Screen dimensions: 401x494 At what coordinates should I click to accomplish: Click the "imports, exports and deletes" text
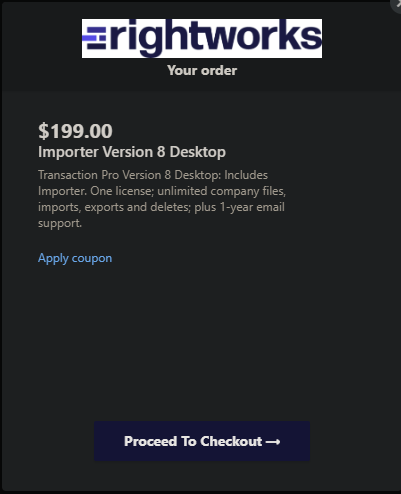pos(114,207)
